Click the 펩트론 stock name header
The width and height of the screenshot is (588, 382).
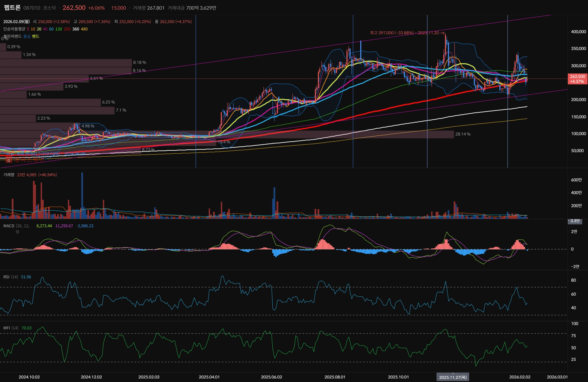tap(12, 8)
